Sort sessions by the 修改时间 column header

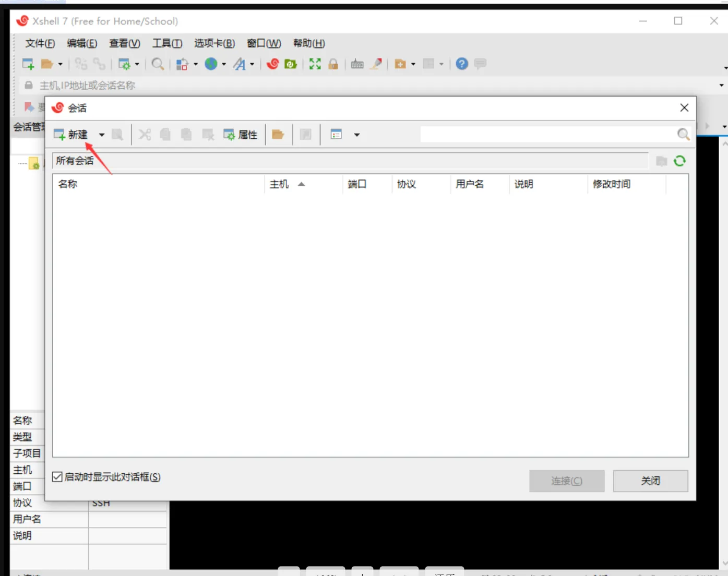[627, 184]
